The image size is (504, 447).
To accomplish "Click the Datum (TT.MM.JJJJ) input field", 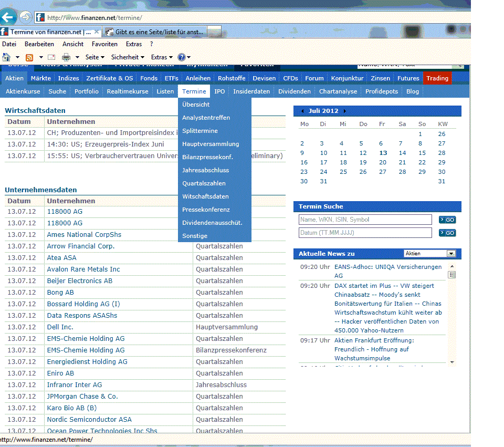I will [x=365, y=233].
